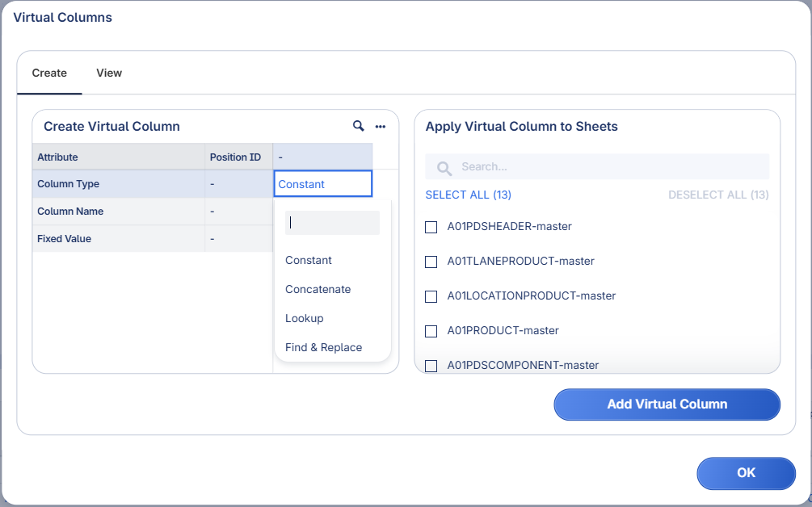812x507 pixels.
Task: Check the A01PDSHEADER-master checkbox
Action: (x=431, y=227)
